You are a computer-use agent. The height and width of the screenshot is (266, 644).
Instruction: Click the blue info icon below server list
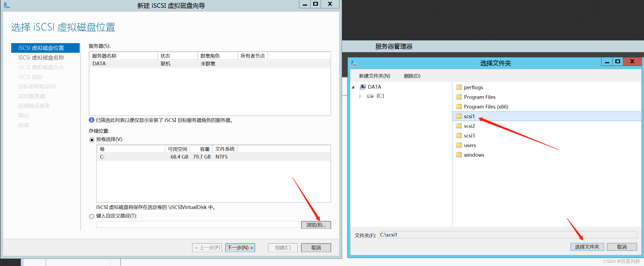91,120
